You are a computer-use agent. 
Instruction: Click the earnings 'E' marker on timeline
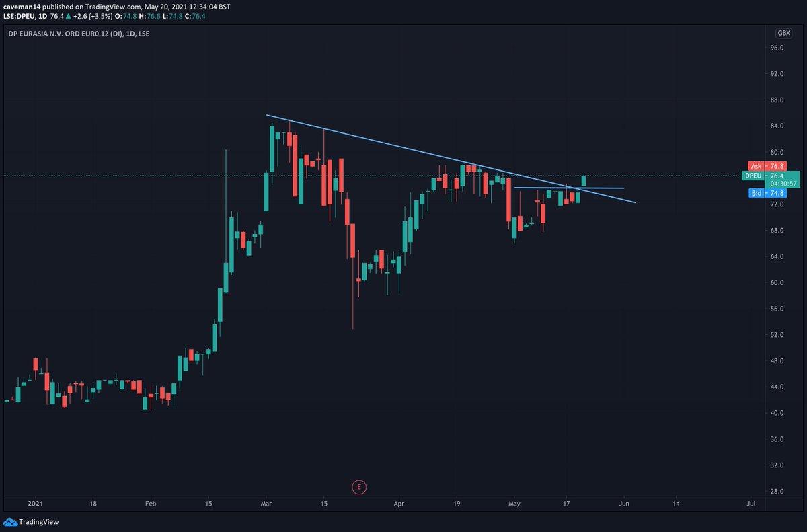coord(360,486)
